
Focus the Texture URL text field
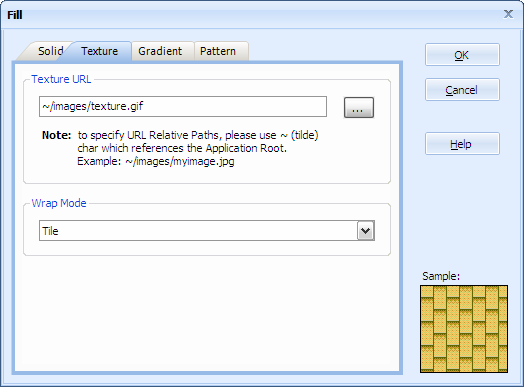tap(183, 106)
